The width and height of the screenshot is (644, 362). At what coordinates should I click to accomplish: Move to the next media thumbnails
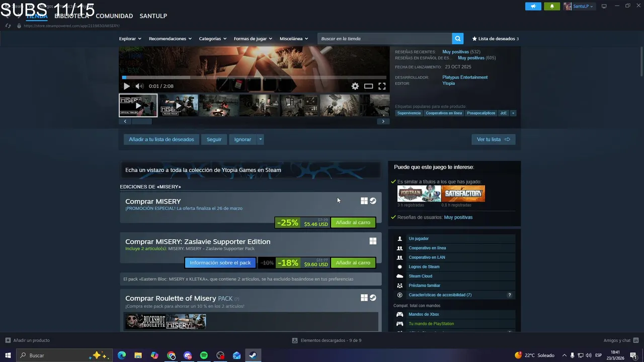(383, 121)
